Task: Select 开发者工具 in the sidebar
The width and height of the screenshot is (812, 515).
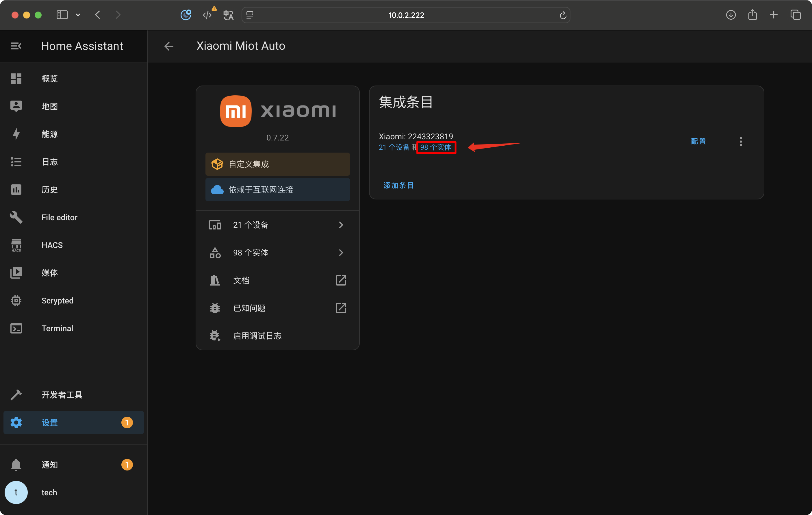Action: (73, 394)
